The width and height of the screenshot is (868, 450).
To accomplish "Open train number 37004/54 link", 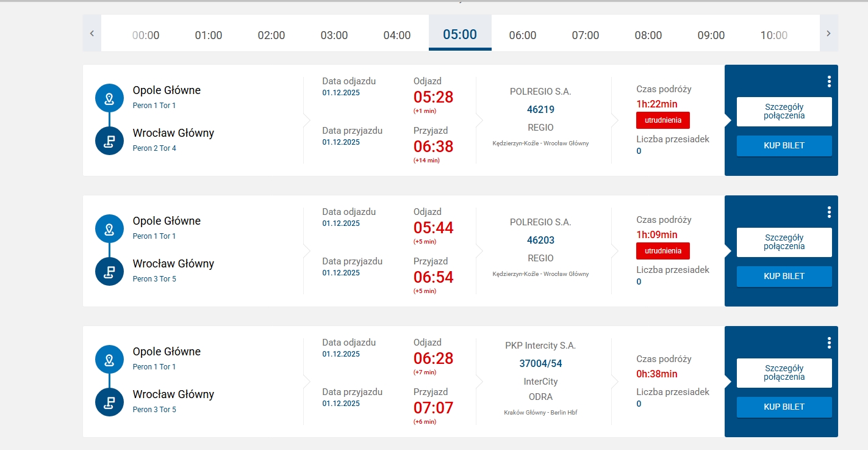I will [x=540, y=363].
